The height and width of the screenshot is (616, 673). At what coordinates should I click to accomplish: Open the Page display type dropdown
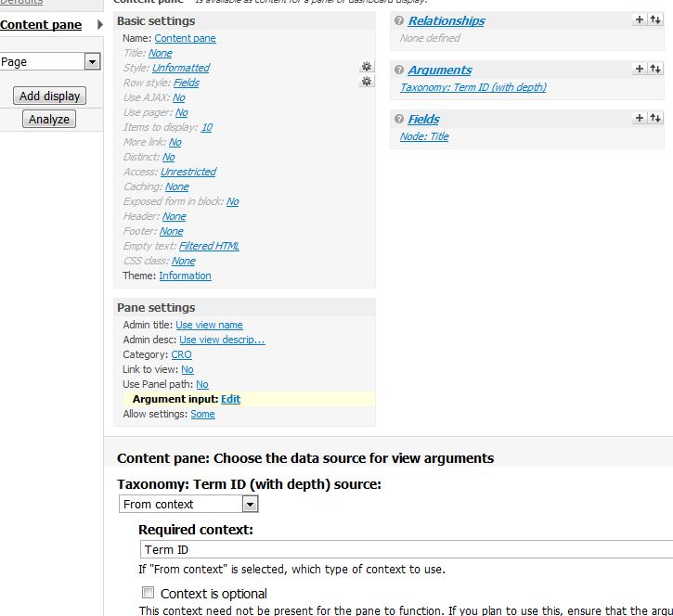point(92,62)
